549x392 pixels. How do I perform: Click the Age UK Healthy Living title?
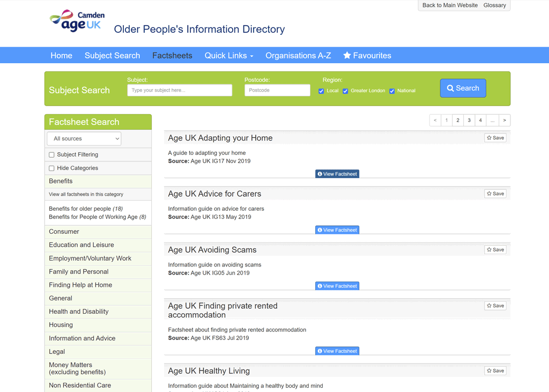click(209, 371)
